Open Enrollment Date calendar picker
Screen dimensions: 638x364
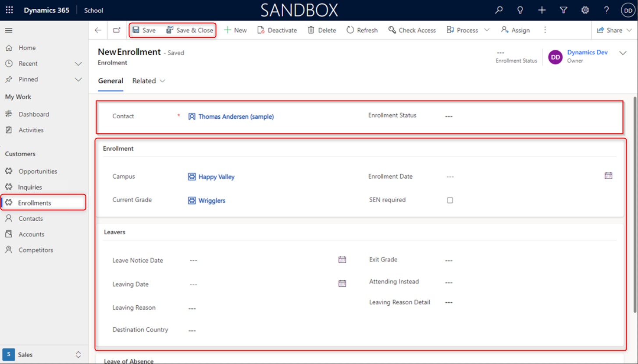click(x=608, y=176)
